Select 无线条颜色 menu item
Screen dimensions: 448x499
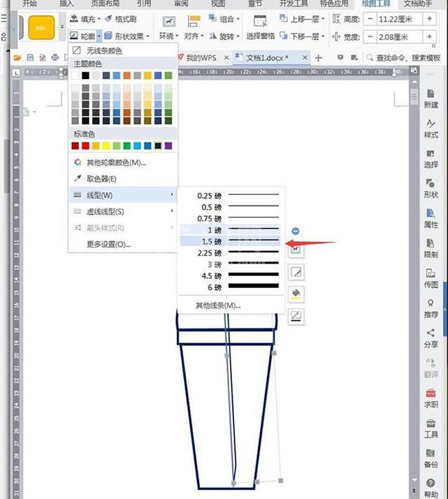(122, 50)
